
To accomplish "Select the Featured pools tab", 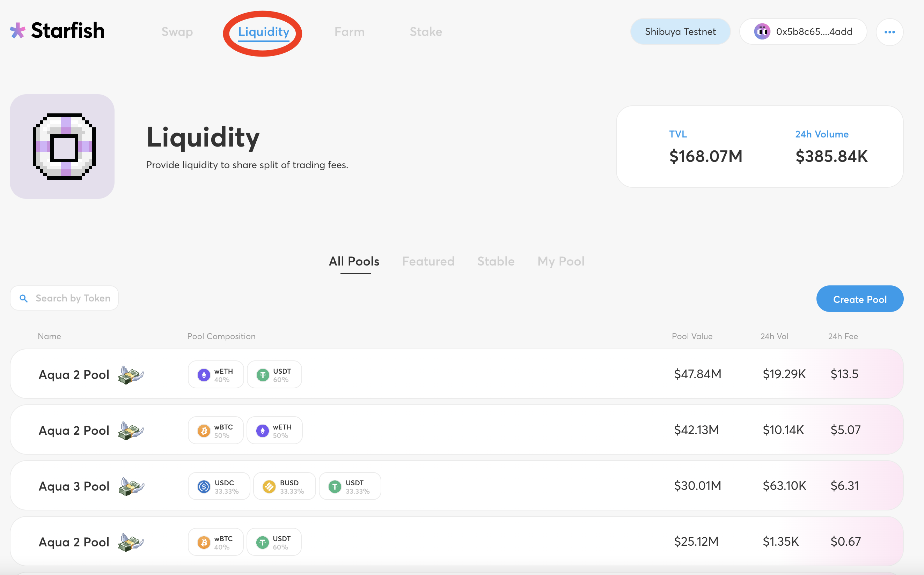I will point(428,261).
